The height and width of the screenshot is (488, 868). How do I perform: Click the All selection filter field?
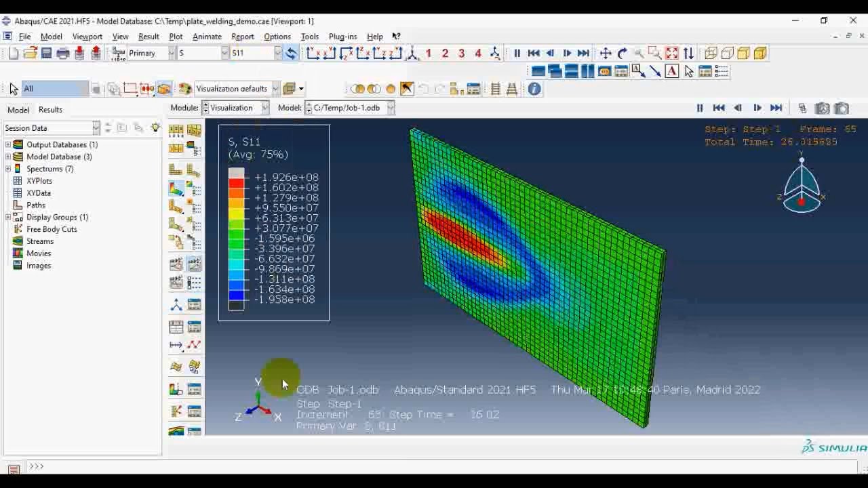[x=56, y=89]
